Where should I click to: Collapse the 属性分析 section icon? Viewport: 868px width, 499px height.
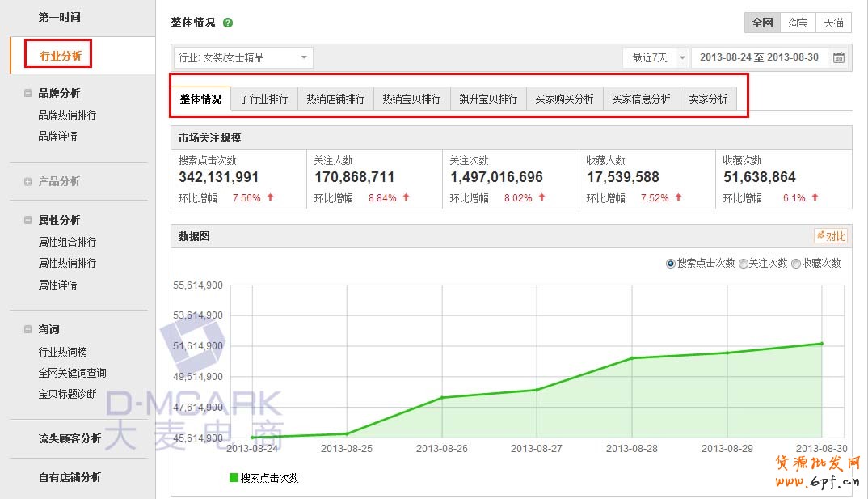coord(28,221)
